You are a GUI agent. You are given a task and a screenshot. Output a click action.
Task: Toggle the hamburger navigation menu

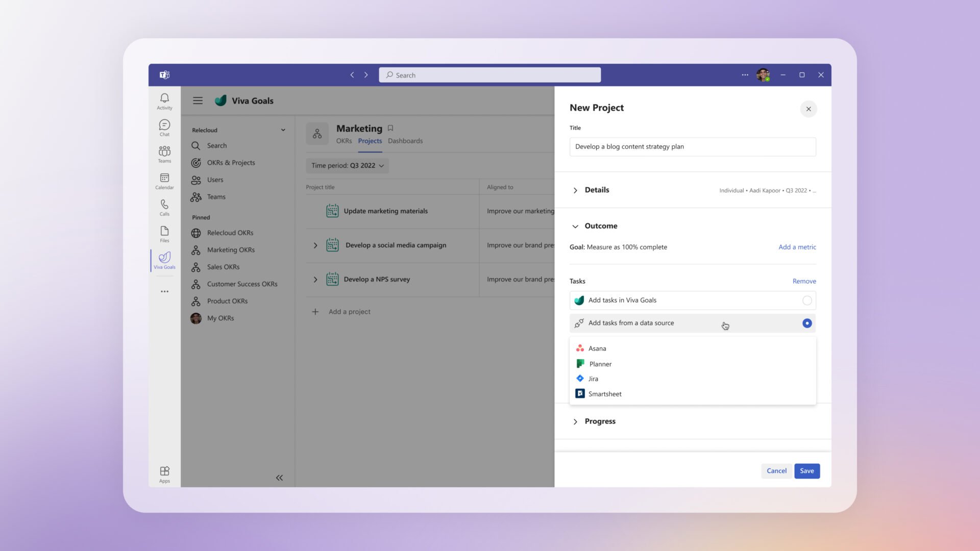pos(198,101)
